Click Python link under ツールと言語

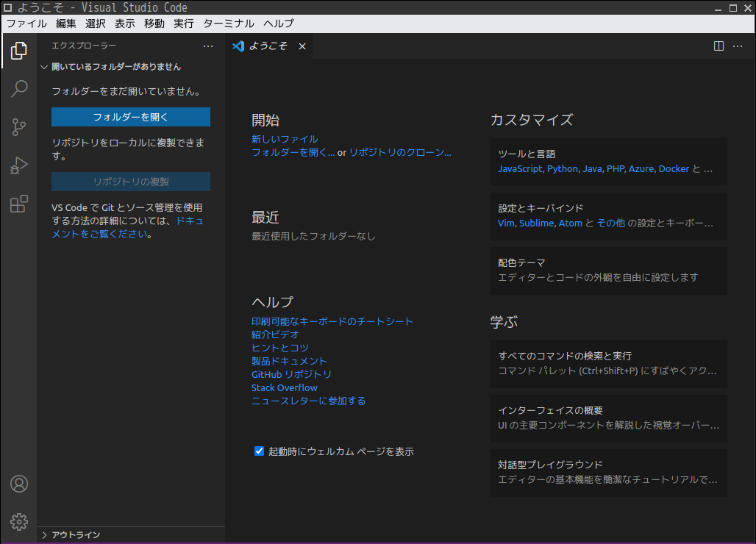pyautogui.click(x=562, y=169)
